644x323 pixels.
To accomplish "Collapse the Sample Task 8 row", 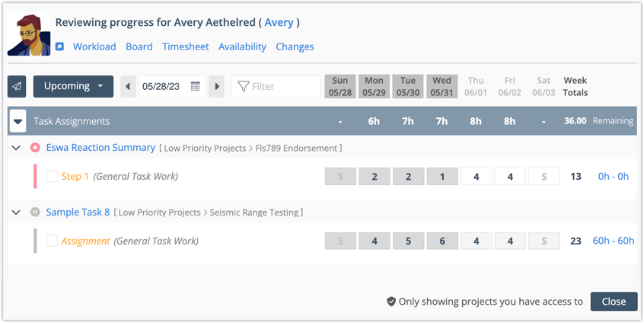I will point(16,213).
